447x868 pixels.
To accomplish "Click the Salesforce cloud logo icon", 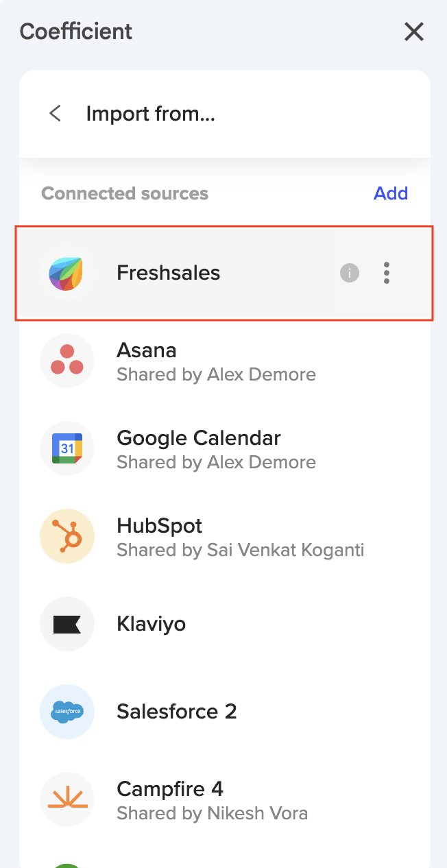I will click(67, 712).
